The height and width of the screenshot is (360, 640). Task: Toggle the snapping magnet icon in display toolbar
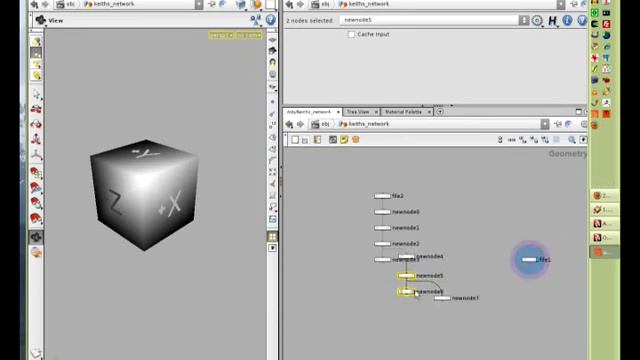tap(273, 62)
